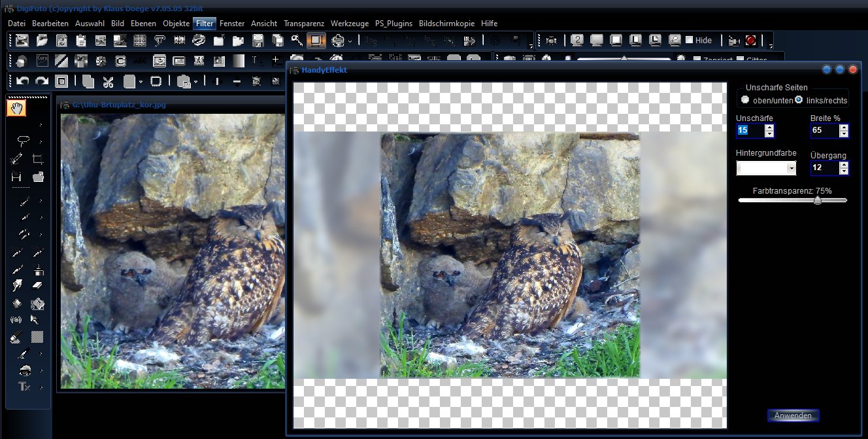Open the Hintergrundfarbe color dropdown
The height and width of the screenshot is (439, 868).
tap(792, 169)
